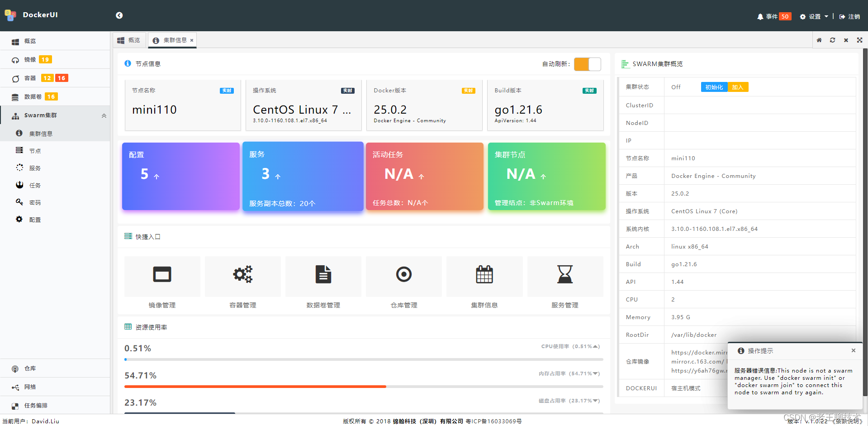Open Image management shortcut icon
868x426 pixels.
pos(162,274)
